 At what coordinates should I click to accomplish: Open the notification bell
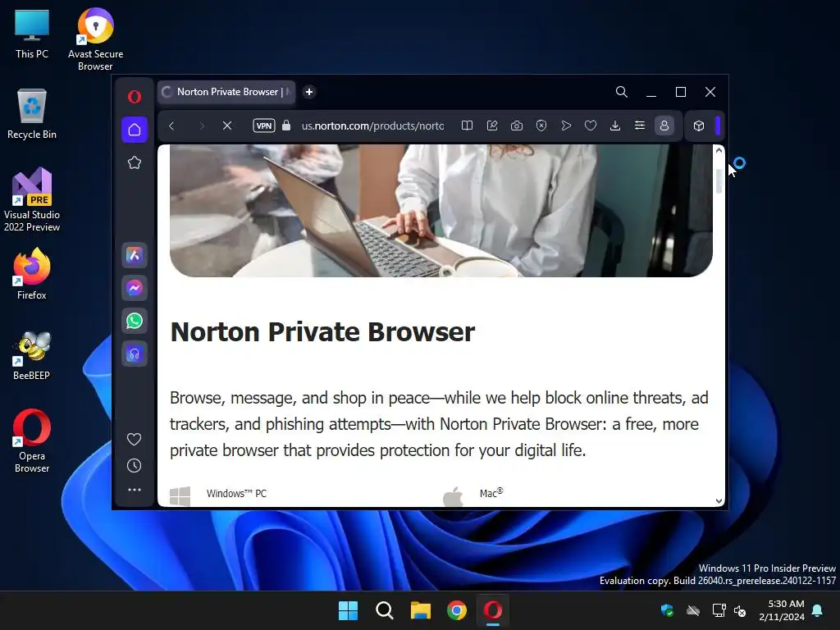[818, 610]
